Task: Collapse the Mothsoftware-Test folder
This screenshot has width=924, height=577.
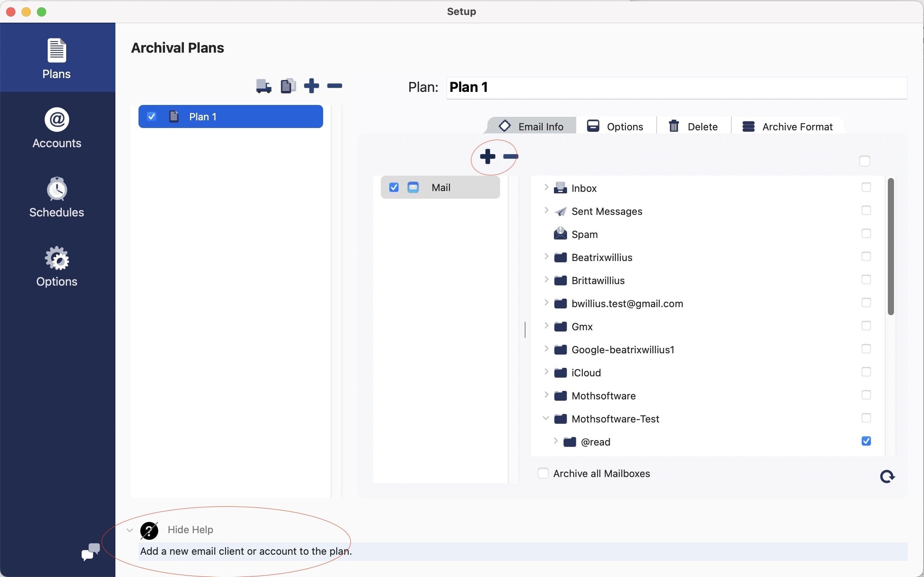Action: click(x=545, y=418)
